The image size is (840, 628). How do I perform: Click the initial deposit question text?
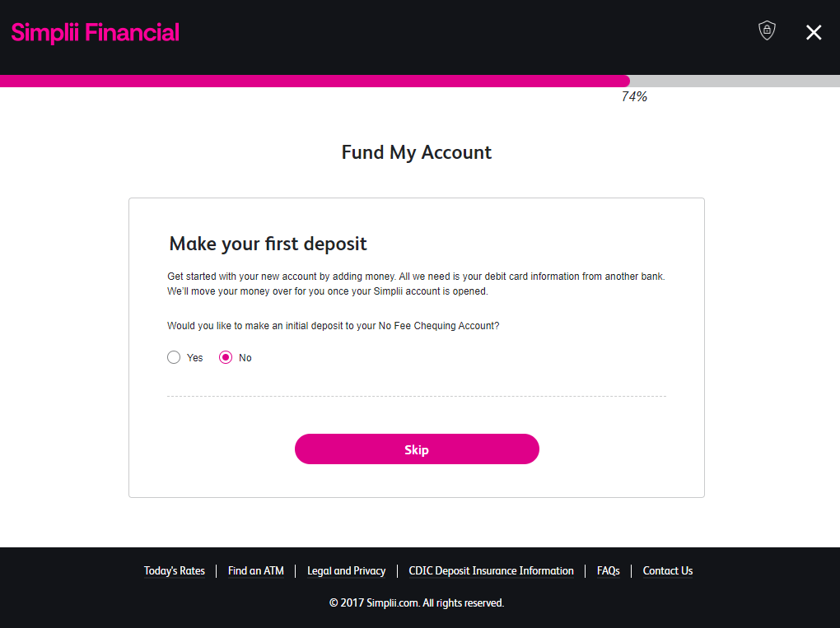pyautogui.click(x=333, y=325)
